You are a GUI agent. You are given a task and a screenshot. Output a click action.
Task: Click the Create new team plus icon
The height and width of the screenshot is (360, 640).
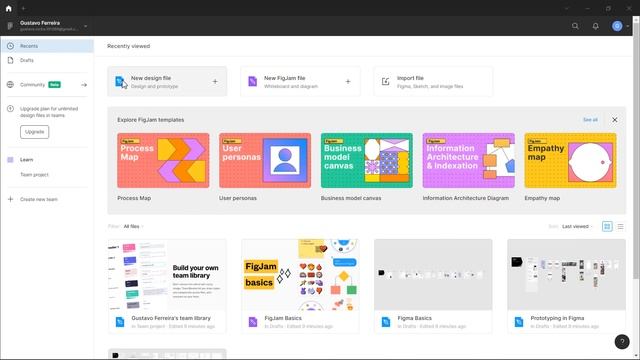click(x=11, y=199)
